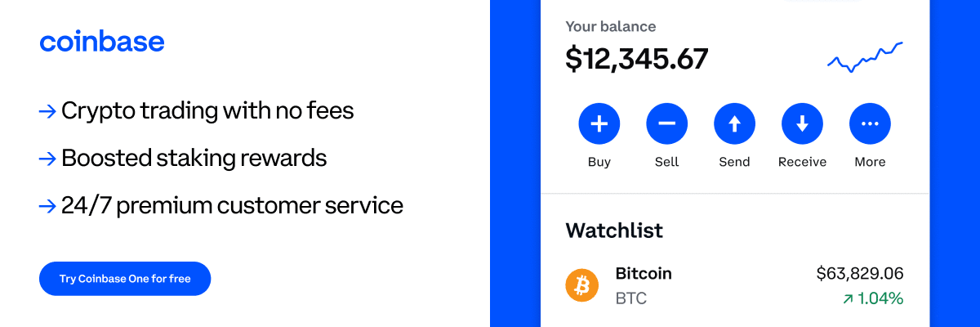Click the Watchlist heading

coord(614,231)
